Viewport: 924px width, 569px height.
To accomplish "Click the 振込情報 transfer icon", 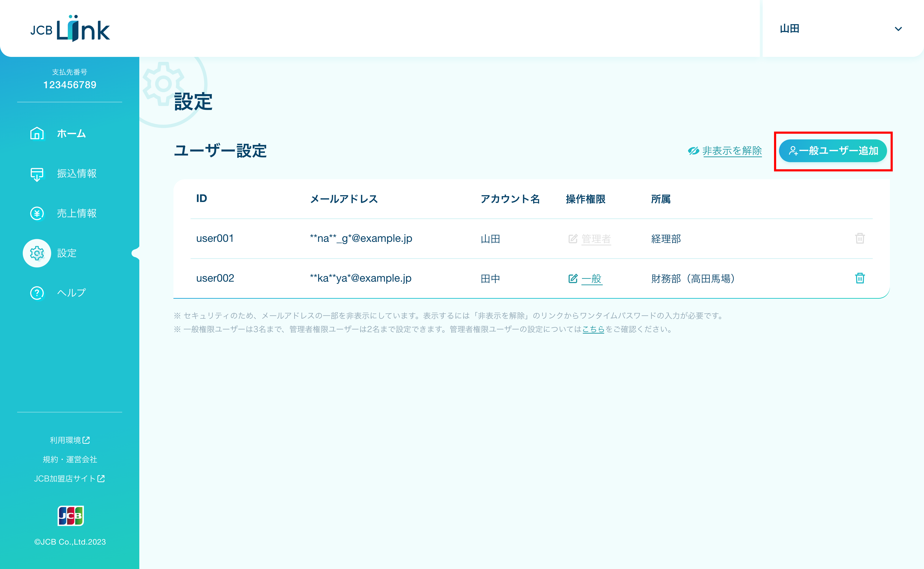I will [x=37, y=174].
